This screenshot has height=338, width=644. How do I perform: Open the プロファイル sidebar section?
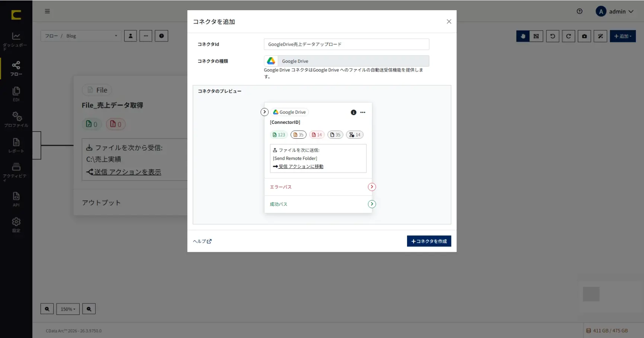coord(16,119)
